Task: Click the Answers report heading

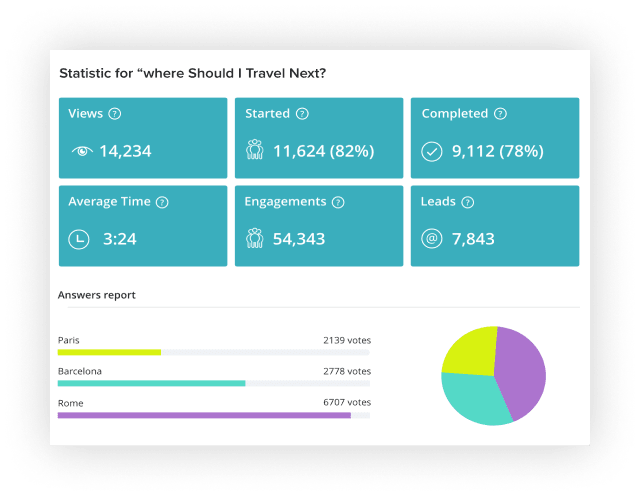Action: 97,295
